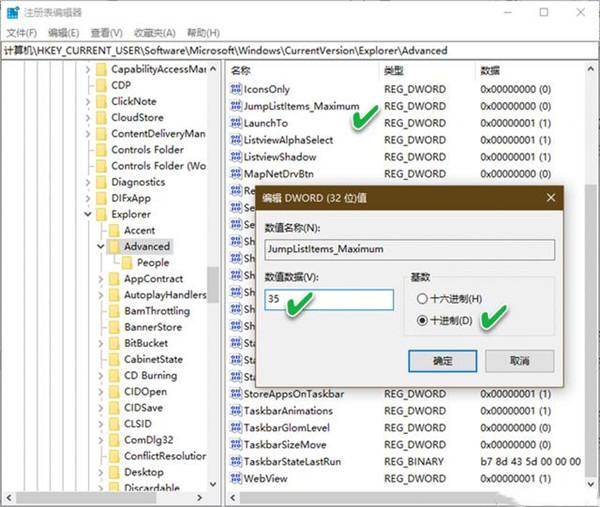The height and width of the screenshot is (507, 600).
Task: Click the tree pane horizontal scrollbar thumb
Action: point(86,497)
